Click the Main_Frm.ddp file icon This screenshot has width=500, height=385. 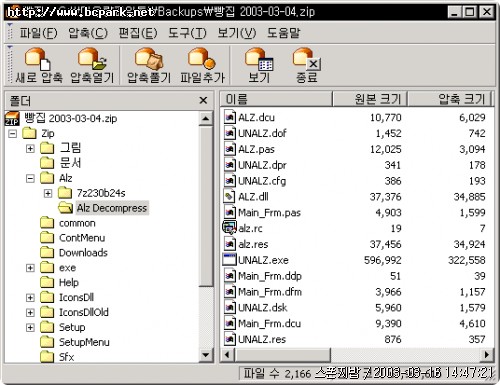[230, 276]
